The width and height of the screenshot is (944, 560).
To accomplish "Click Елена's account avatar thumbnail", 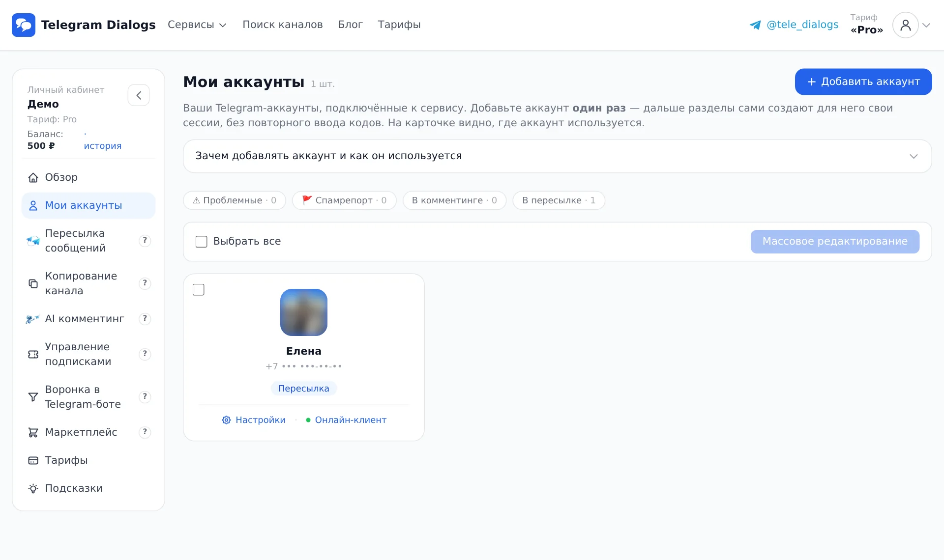I will [x=304, y=312].
